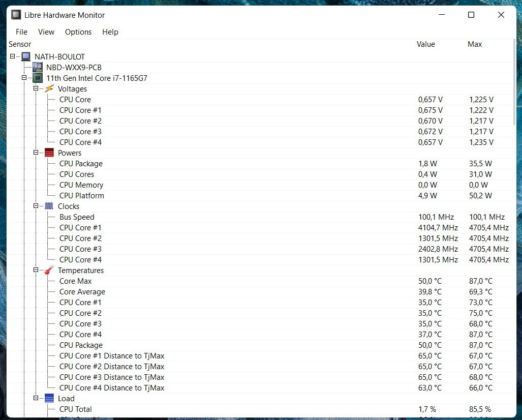Select Voltages CPU Core #1 row

pyautogui.click(x=260, y=110)
